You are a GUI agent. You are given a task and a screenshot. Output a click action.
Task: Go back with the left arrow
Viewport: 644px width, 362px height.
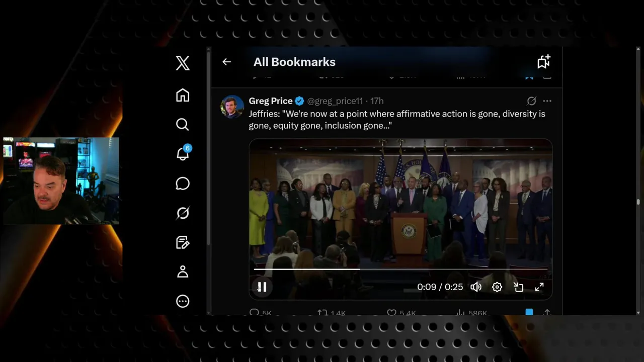226,62
